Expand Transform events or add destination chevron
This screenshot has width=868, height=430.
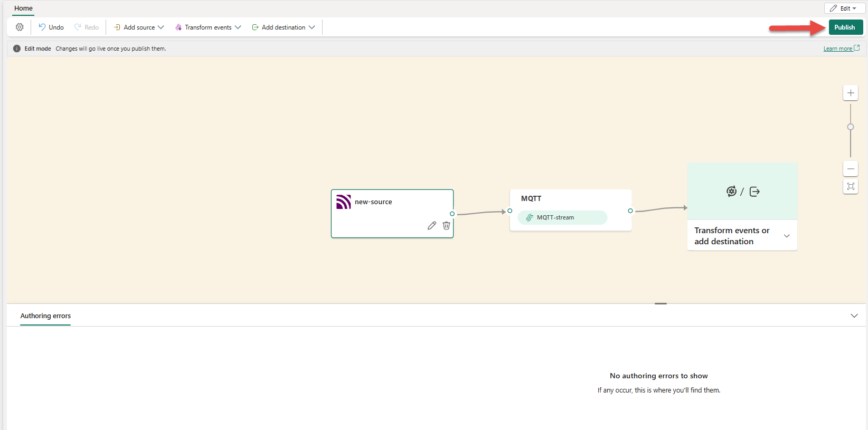click(x=787, y=236)
